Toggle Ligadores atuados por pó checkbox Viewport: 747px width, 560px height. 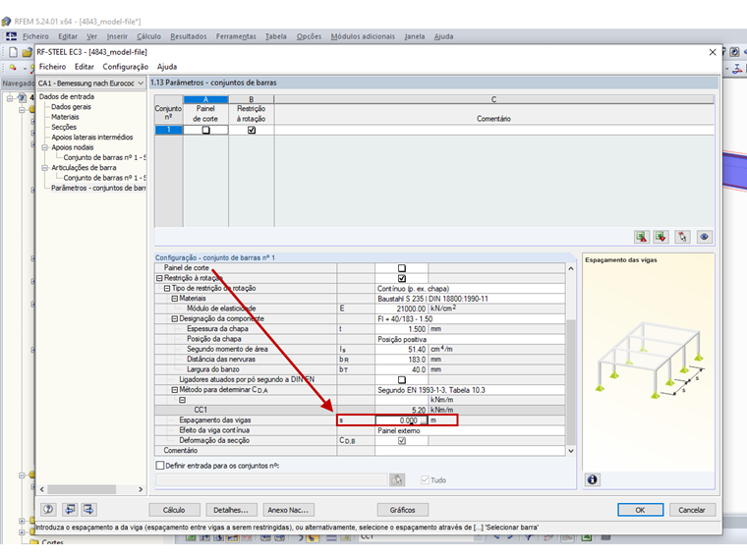[402, 380]
